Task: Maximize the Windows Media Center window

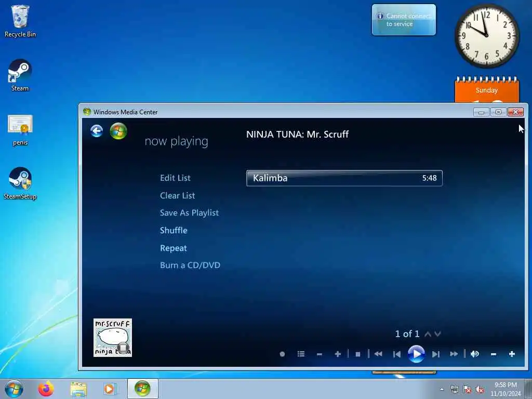Action: pyautogui.click(x=498, y=112)
